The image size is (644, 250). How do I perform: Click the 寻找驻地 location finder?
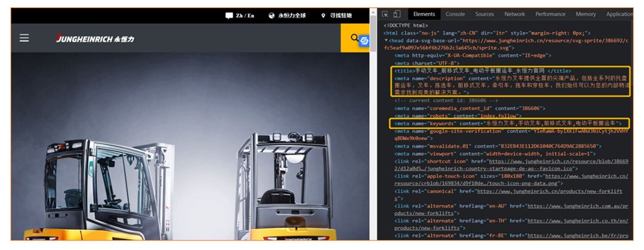[336, 16]
